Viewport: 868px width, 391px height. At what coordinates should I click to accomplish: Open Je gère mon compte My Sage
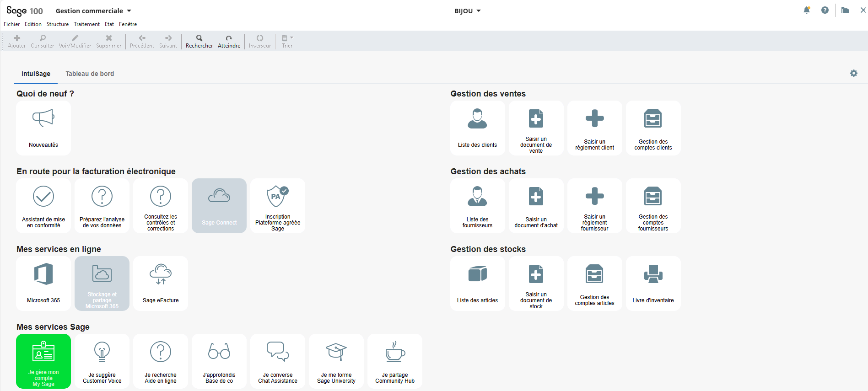pos(43,361)
